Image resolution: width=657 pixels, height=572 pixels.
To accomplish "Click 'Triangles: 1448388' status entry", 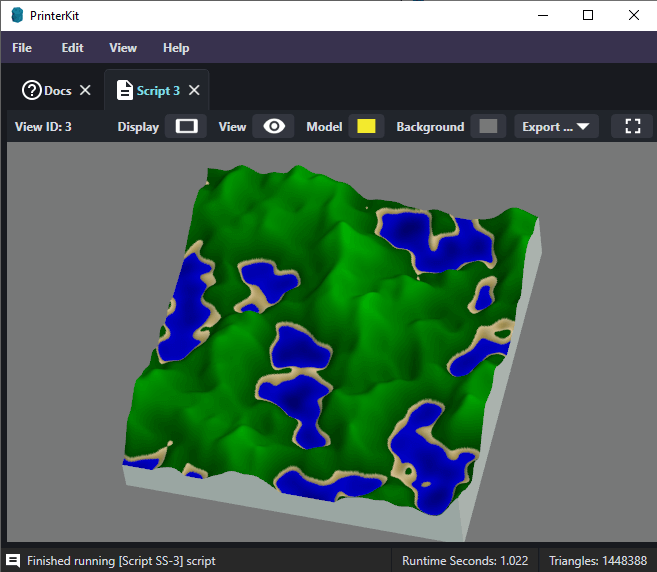I will click(x=598, y=561).
